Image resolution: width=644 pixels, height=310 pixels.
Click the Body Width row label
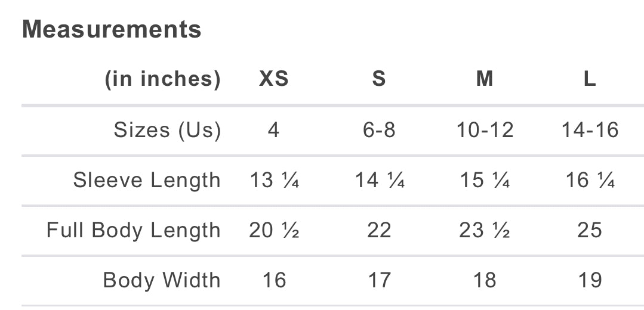point(162,280)
